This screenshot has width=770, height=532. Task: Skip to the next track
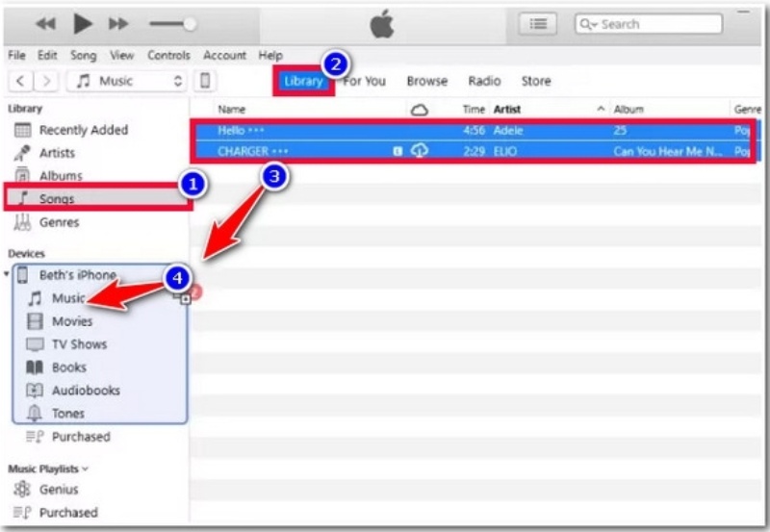(118, 23)
